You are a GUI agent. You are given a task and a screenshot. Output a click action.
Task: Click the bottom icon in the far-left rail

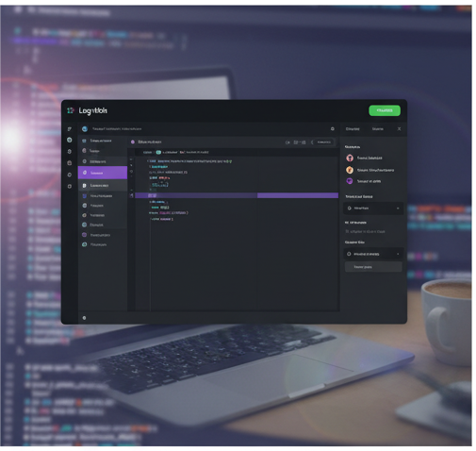70,186
